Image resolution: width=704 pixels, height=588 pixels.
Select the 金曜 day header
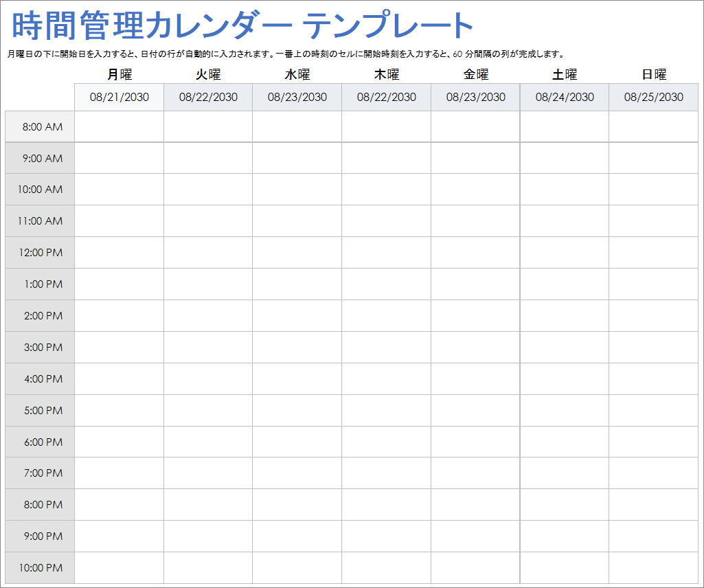[475, 75]
